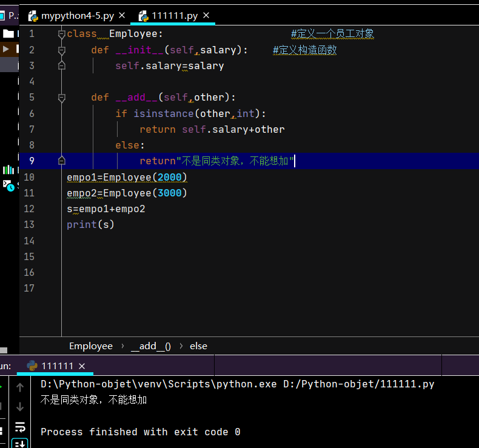
Task: Click 'empo1=Employee(2000)' in the editor
Action: tap(127, 177)
